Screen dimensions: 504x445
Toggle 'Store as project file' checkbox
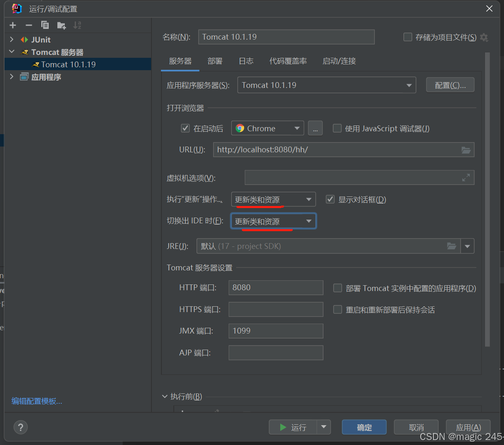tap(407, 37)
